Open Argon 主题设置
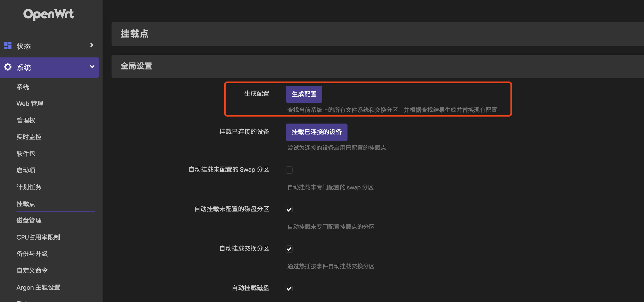644x302 pixels. point(38,287)
